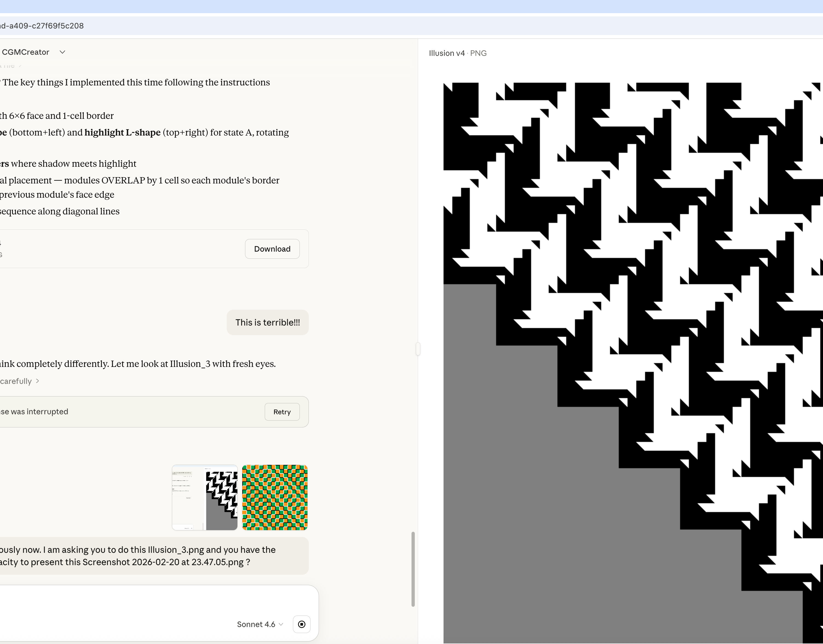Click the latest user message about Illusion_3.png
The image size is (823, 644).
point(151,556)
